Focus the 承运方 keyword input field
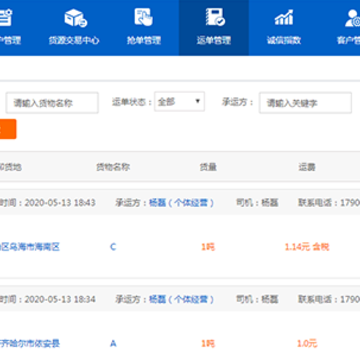 (305, 103)
